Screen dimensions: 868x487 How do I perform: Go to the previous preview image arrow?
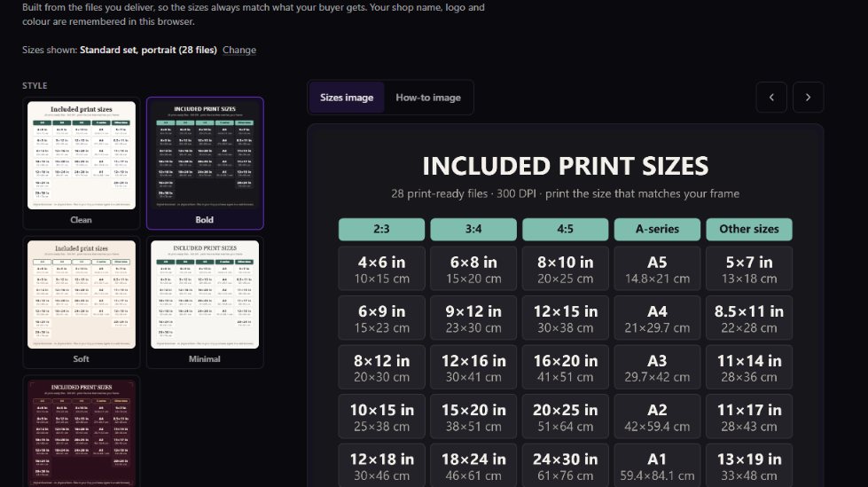tap(771, 97)
